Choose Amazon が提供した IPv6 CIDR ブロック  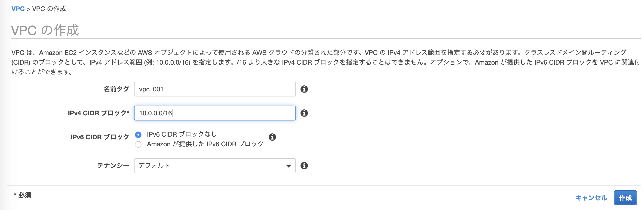[x=138, y=144]
